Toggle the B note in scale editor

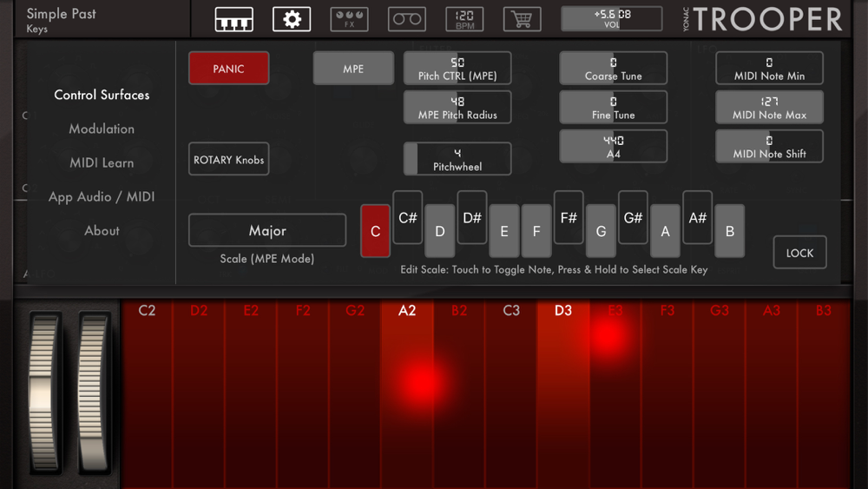tap(730, 230)
